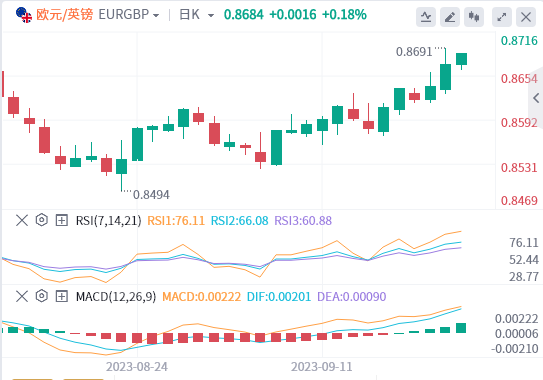This screenshot has height=380, width=543.
Task: Close the EURGBP chart panel
Action: pyautogui.click(x=526, y=17)
